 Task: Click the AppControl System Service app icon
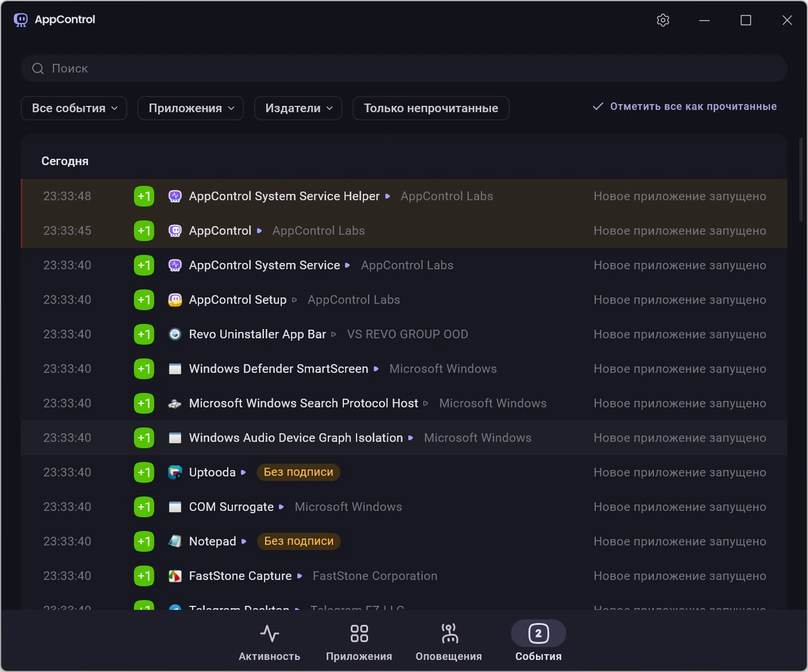click(175, 265)
